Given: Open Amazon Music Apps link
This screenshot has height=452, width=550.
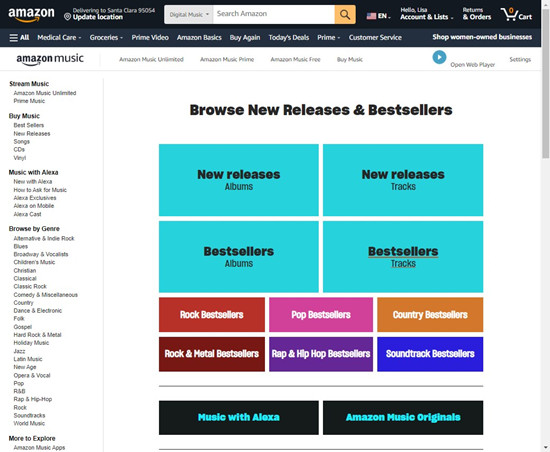Looking at the screenshot, I should pos(39,447).
